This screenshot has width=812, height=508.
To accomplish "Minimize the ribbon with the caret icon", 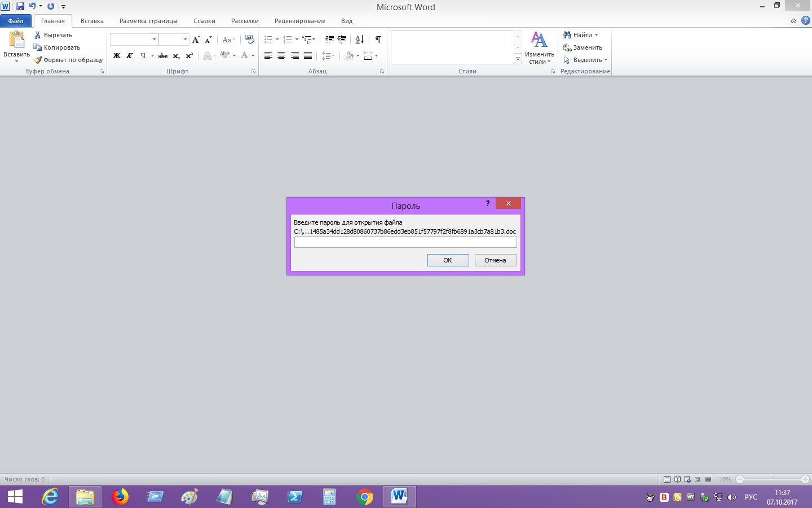I will point(793,21).
